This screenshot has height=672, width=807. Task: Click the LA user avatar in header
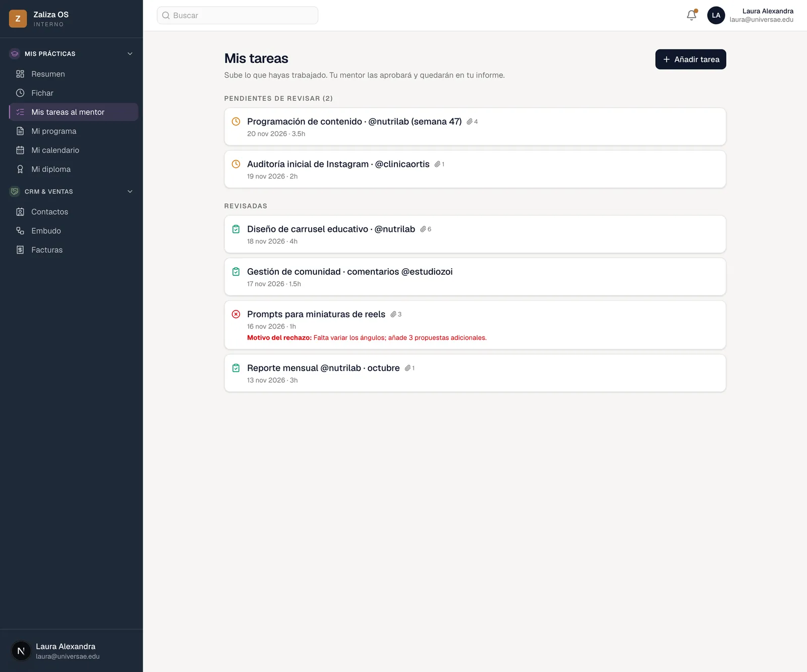716,15
